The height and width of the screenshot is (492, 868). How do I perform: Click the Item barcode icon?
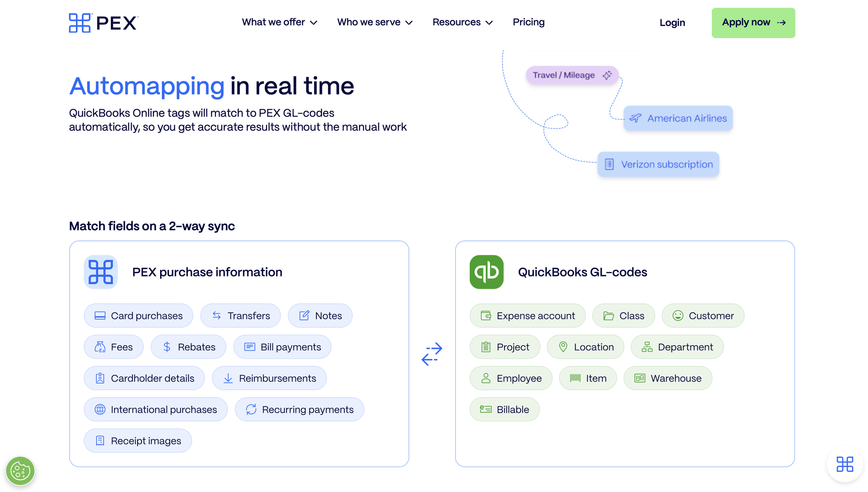tap(575, 378)
